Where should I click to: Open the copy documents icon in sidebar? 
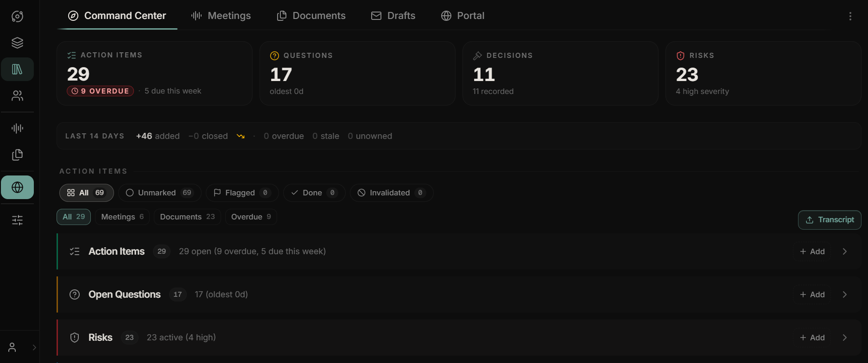[17, 155]
